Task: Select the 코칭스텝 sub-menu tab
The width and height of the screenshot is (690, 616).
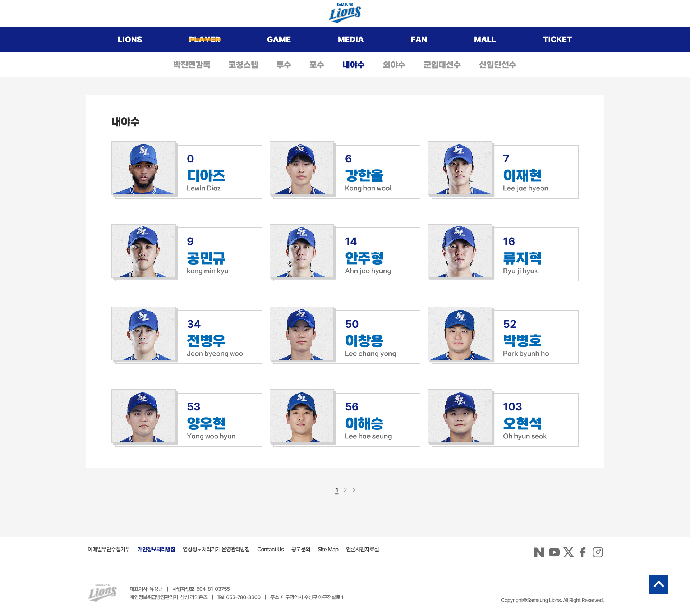Action: (243, 65)
